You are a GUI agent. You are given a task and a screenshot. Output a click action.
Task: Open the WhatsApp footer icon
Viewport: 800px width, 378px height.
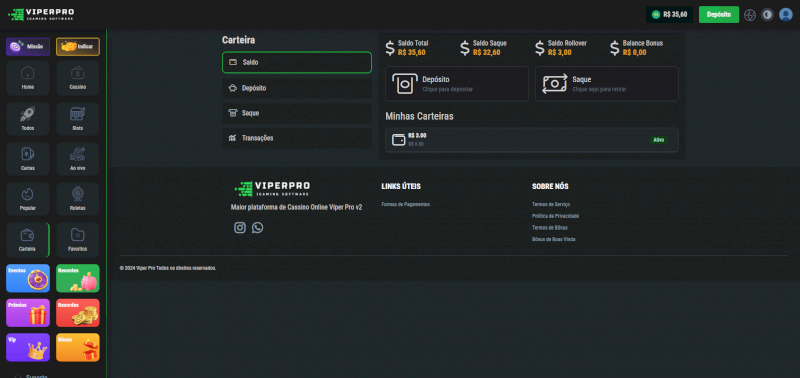click(x=258, y=228)
